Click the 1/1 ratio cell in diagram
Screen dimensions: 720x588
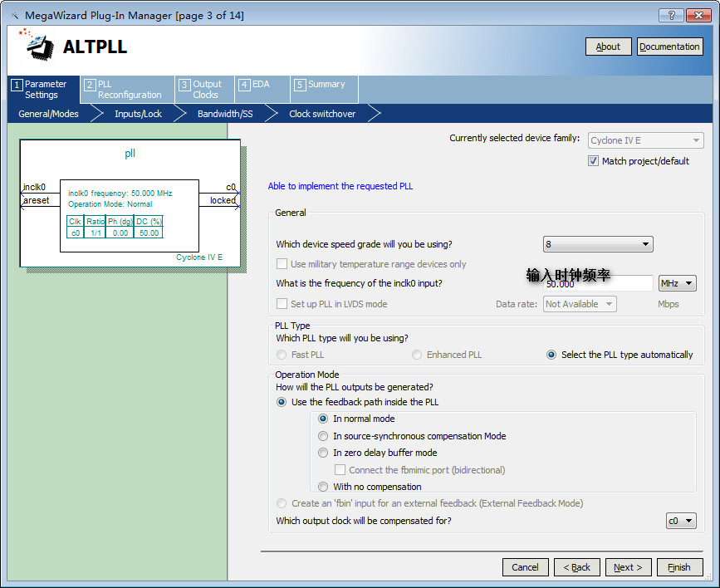point(96,233)
